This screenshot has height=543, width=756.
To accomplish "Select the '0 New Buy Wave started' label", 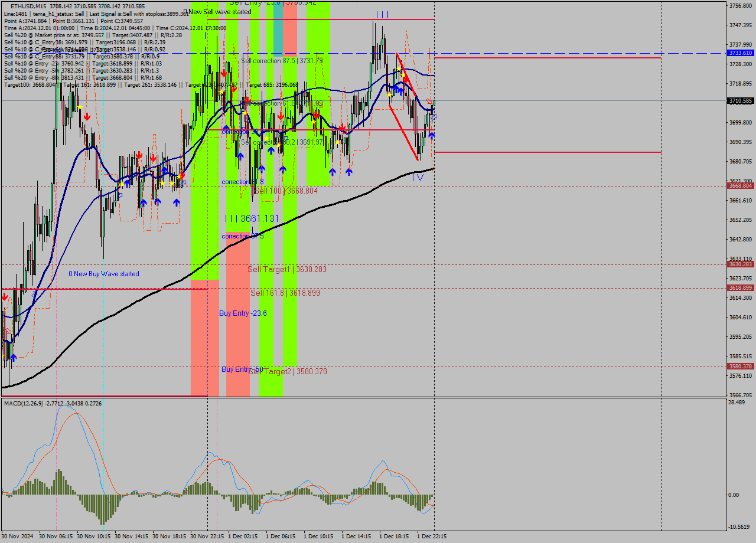I will [x=104, y=274].
